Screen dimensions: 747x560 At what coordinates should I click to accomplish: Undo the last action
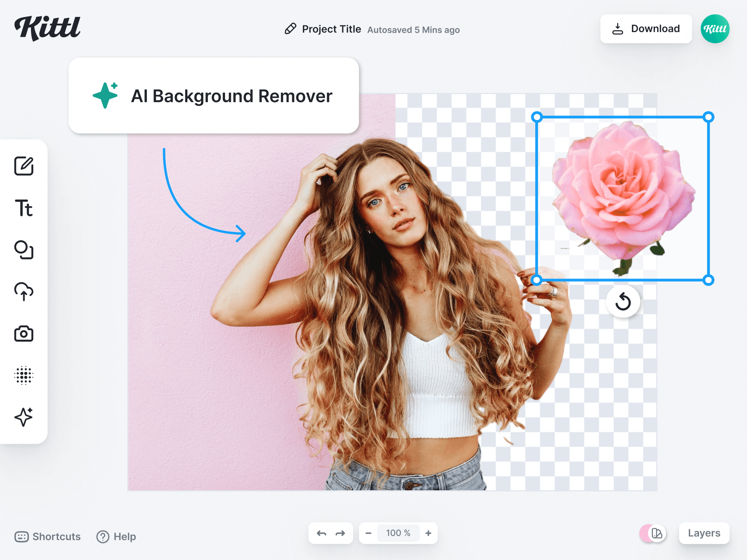pos(321,533)
